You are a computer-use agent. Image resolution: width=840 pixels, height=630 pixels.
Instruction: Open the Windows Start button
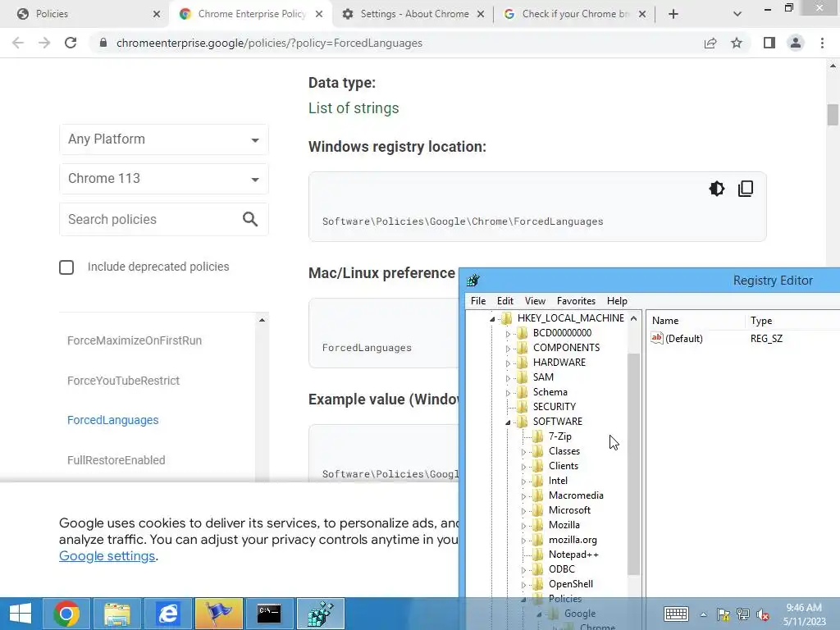tap(21, 614)
